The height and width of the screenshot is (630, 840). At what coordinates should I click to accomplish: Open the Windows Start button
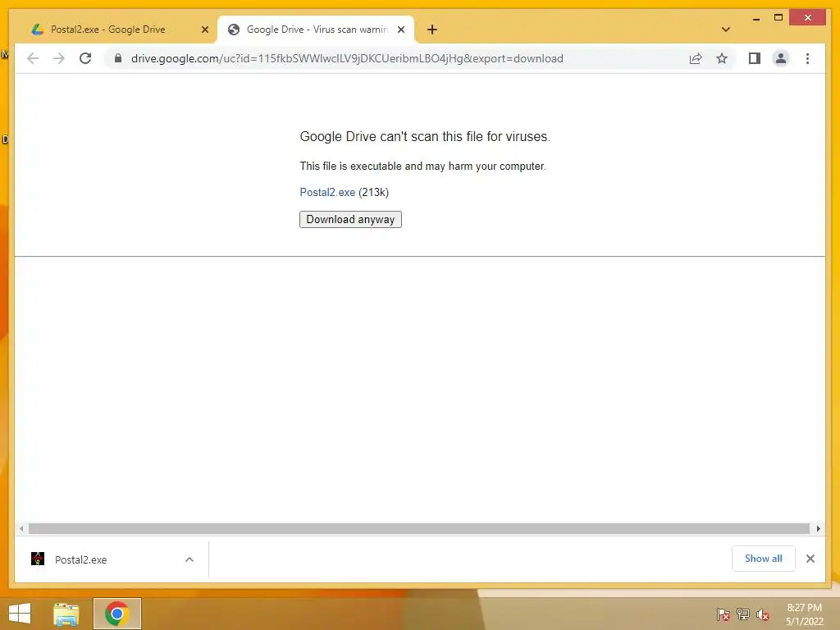tap(20, 614)
